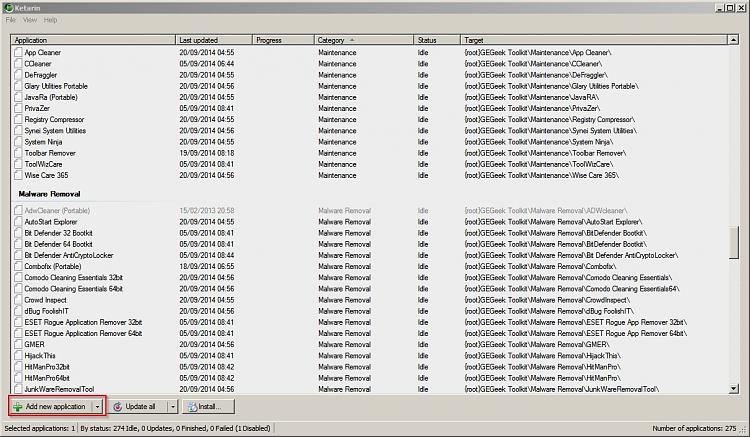Viewport: 750px width, 437px height.
Task: Click the App Cleaner row document icon
Action: [18, 52]
